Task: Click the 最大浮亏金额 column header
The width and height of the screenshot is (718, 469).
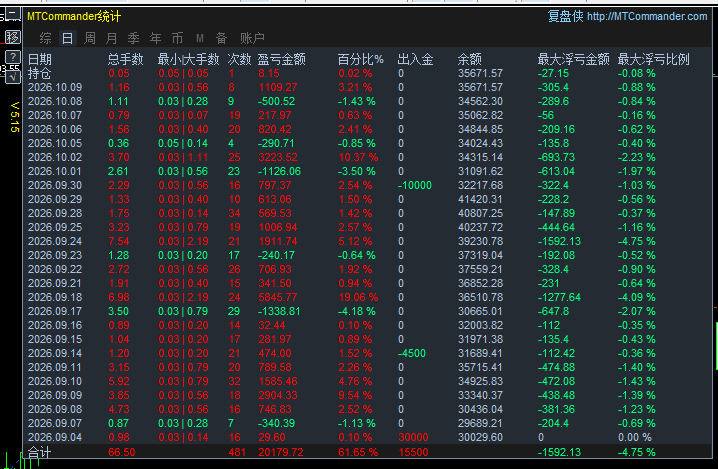Action: pos(573,59)
